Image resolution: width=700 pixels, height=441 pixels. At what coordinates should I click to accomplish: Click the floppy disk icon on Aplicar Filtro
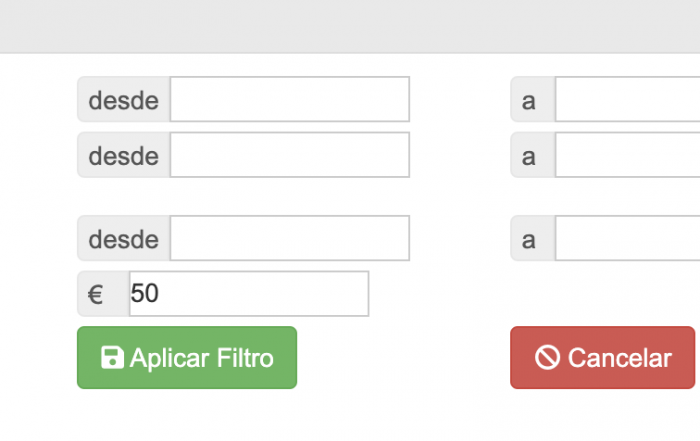tap(112, 358)
